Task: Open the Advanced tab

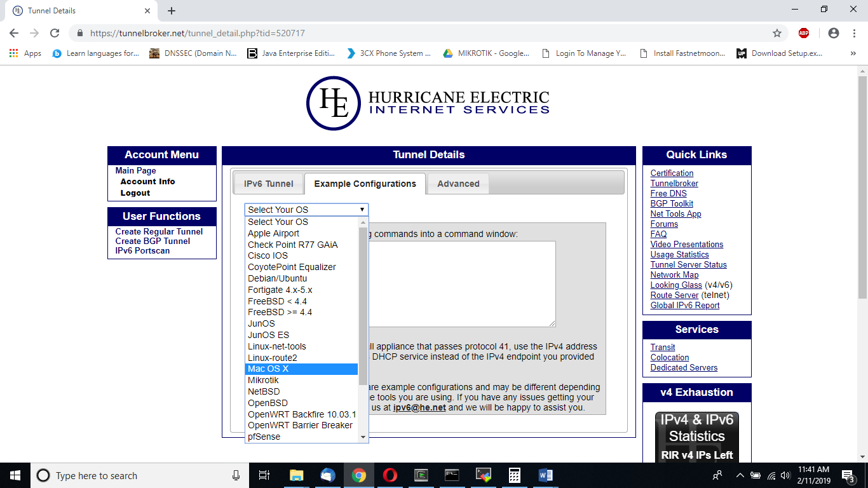Action: pyautogui.click(x=458, y=184)
